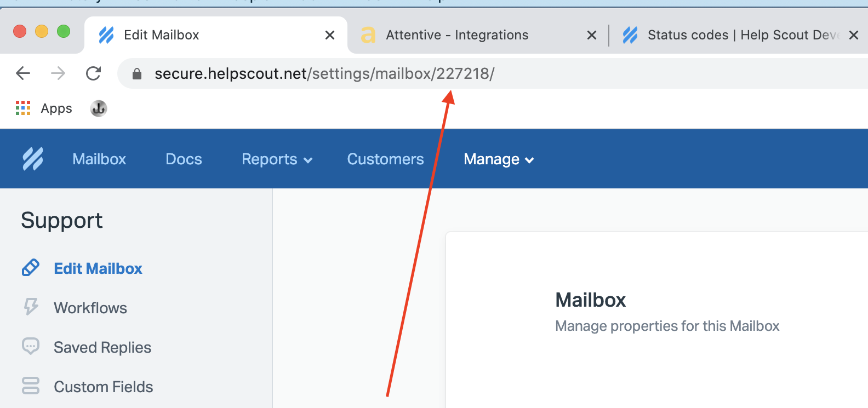Open the Apps bookmarks shortcut

click(44, 108)
